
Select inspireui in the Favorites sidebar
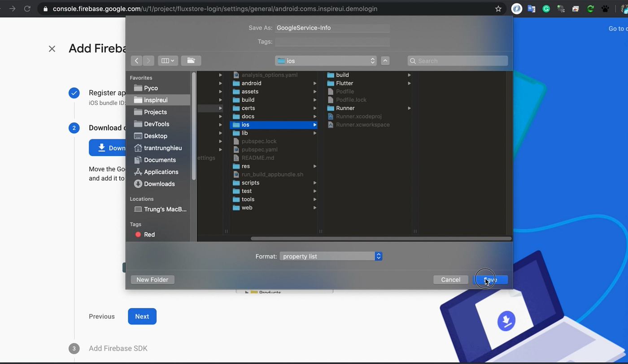coord(158,100)
